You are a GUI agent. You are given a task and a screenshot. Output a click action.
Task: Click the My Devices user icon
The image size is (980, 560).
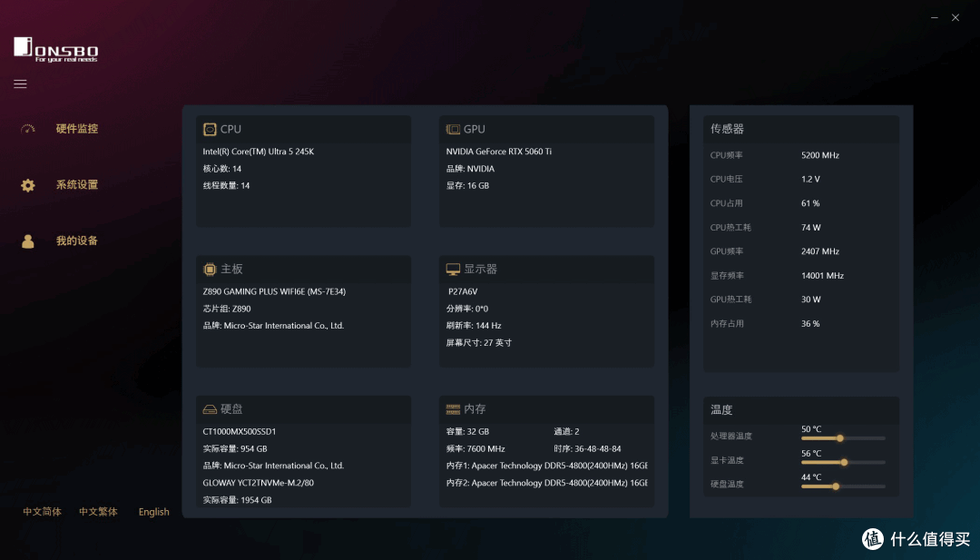[27, 241]
